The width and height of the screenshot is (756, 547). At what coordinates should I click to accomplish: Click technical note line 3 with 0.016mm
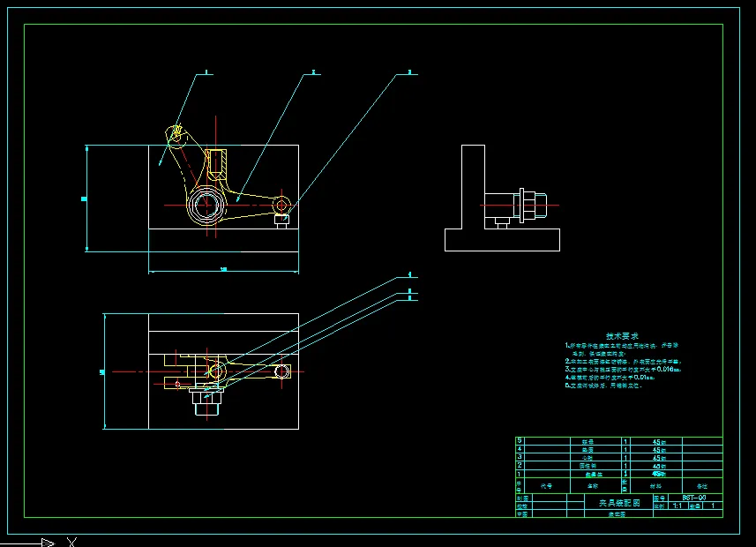point(623,370)
